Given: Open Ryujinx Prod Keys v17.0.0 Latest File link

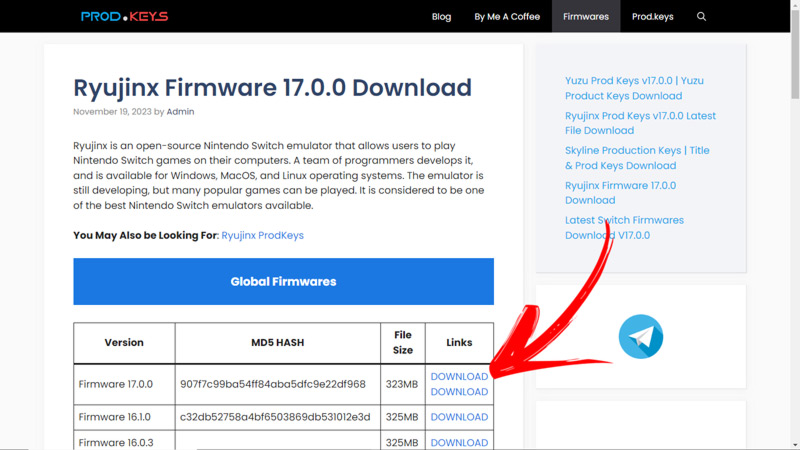Looking at the screenshot, I should coord(640,123).
